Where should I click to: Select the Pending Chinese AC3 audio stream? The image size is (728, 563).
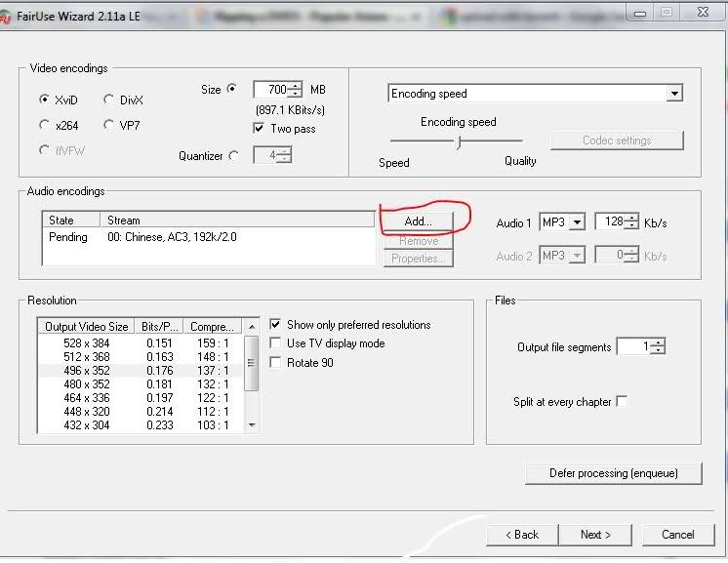pyautogui.click(x=209, y=237)
